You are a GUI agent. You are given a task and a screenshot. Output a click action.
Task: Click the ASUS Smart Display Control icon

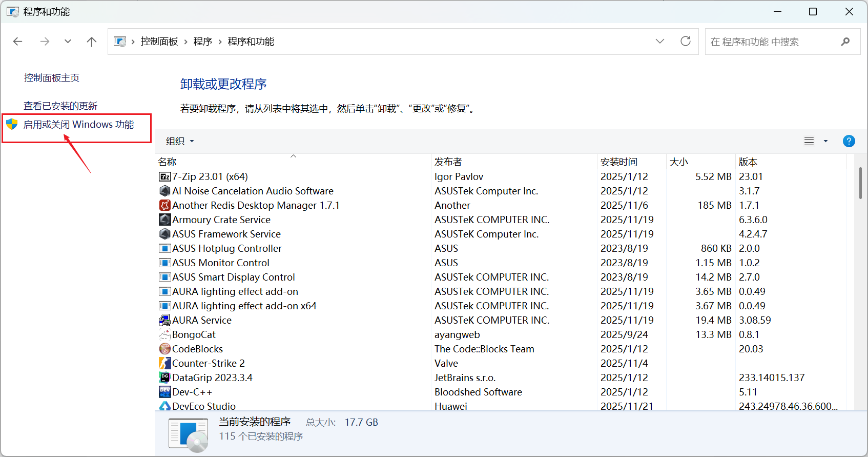tap(164, 277)
